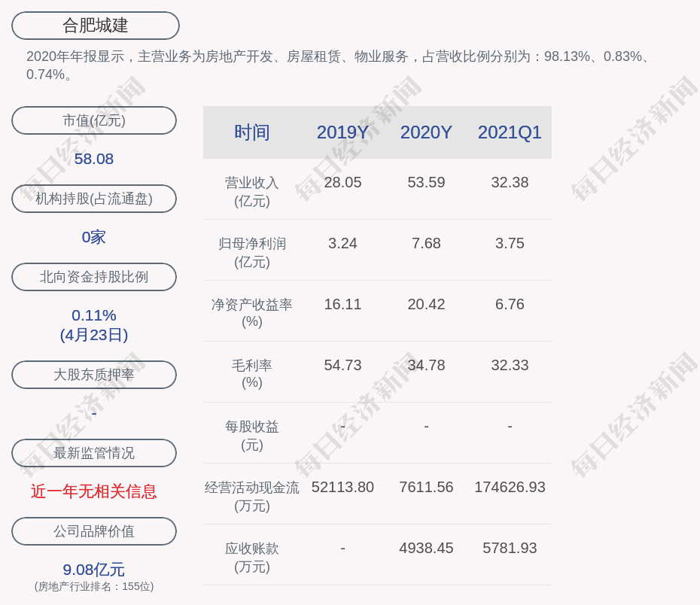
Task: Click the red 近一年无相关信息 text
Action: 94,491
